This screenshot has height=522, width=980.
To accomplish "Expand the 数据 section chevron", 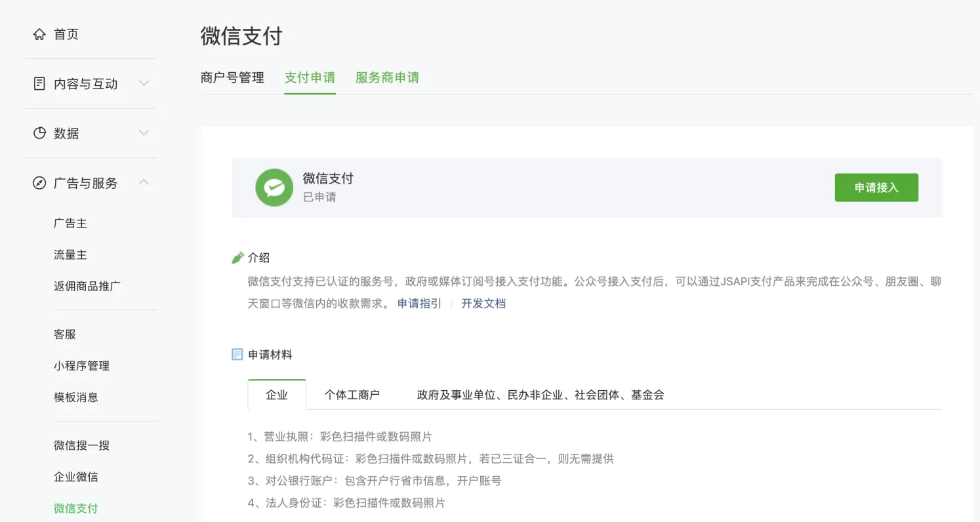I will click(x=144, y=133).
